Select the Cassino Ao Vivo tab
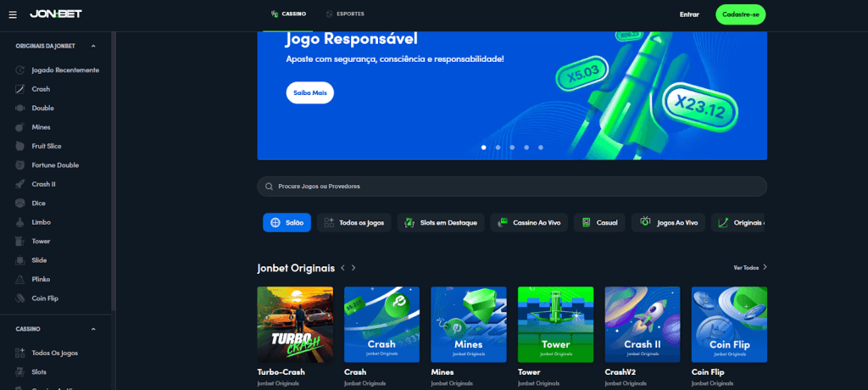 (529, 223)
